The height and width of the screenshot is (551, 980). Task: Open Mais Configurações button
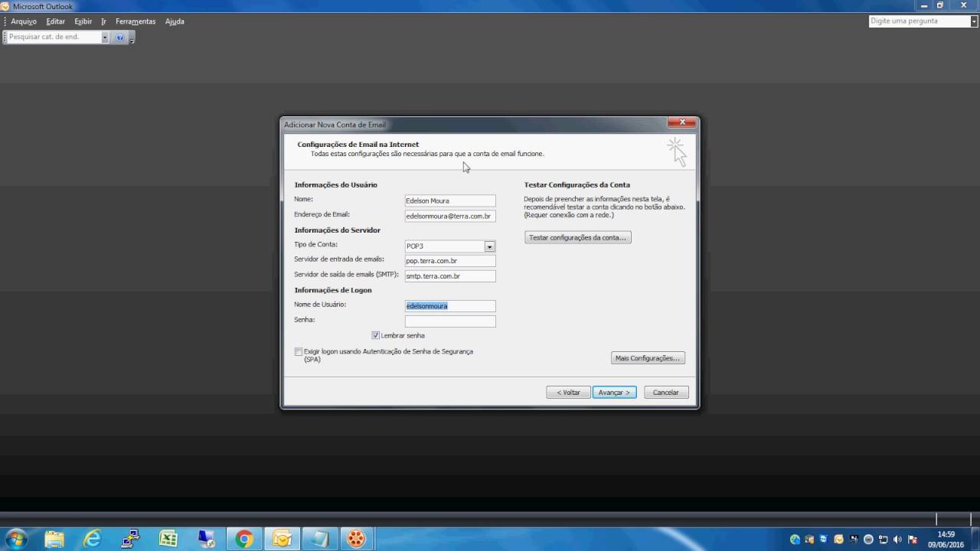click(x=648, y=358)
